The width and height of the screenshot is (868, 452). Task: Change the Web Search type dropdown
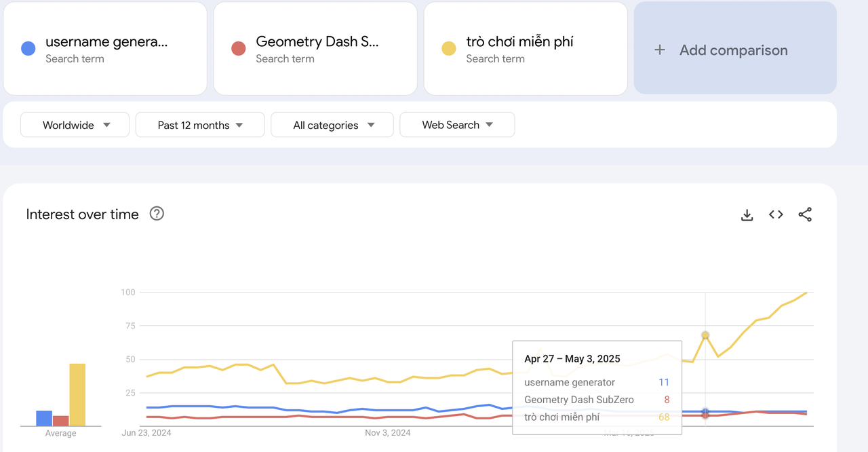click(457, 125)
